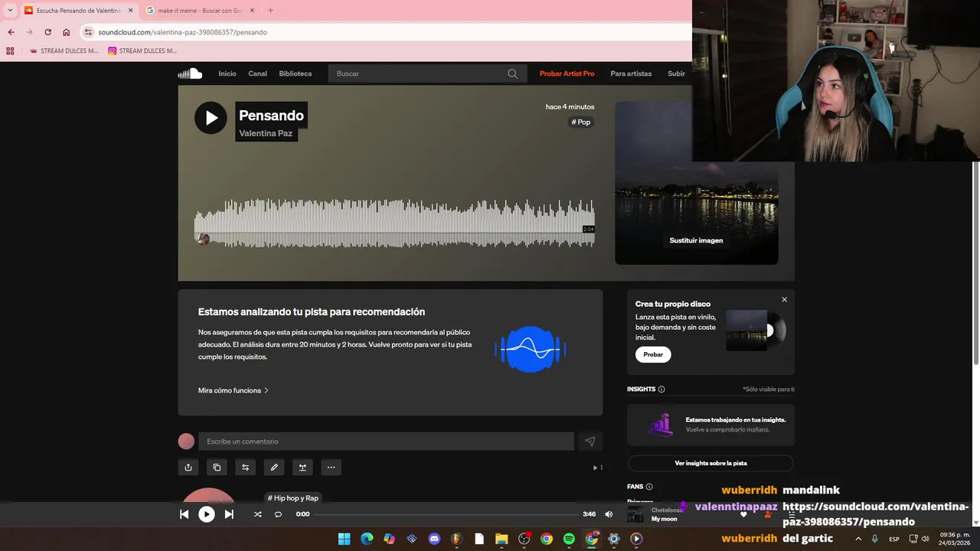Click the site info icon in address bar
Image resolution: width=980 pixels, height=551 pixels.
(x=88, y=32)
